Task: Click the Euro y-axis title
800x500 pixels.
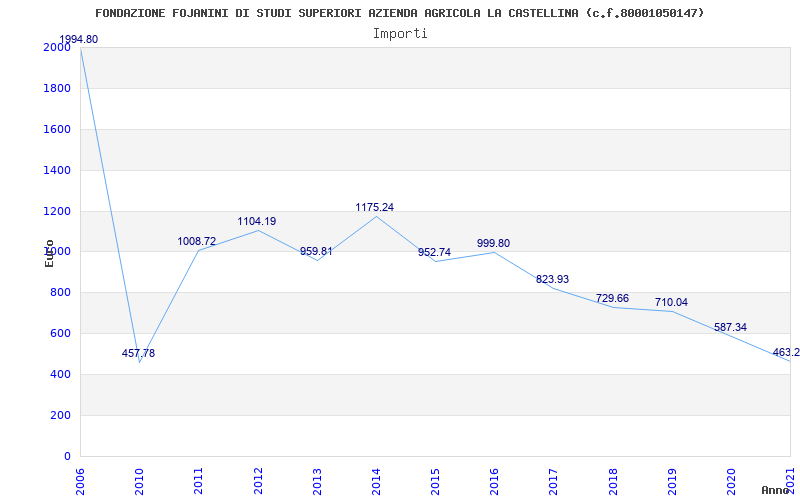Action: click(49, 253)
